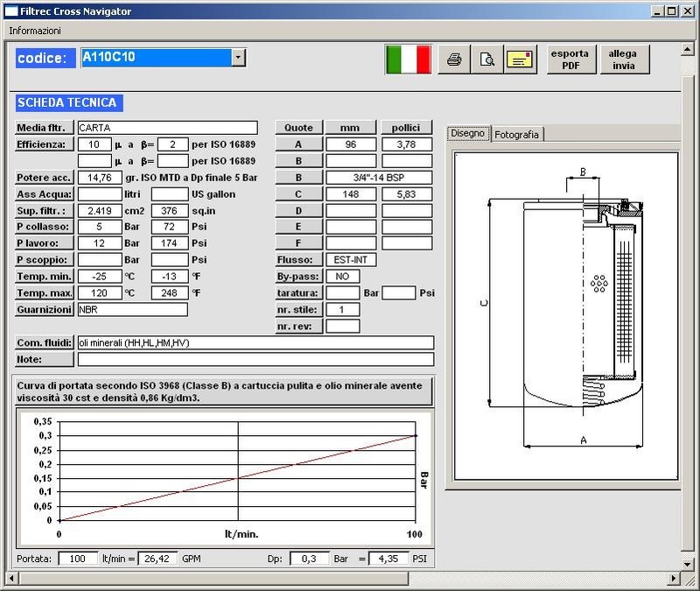Click the yellow envelope mail icon
The image size is (700, 591).
(521, 60)
